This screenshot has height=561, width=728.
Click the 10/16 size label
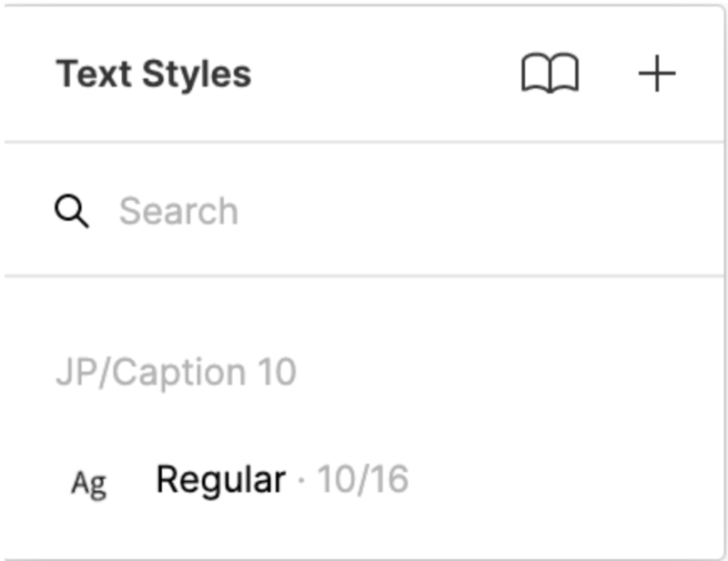pos(362,479)
